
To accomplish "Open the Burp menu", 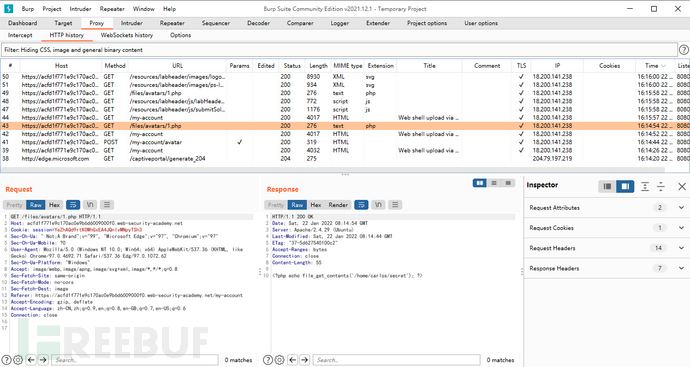I will click(28, 9).
